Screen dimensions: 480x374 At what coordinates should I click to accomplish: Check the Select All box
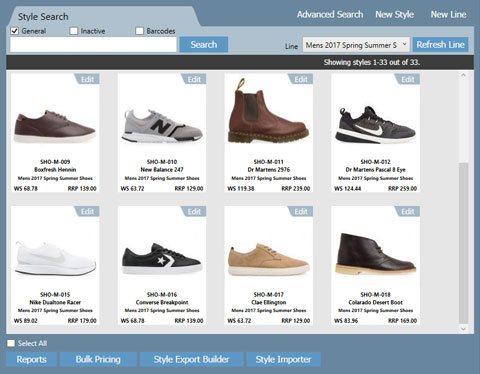11,343
